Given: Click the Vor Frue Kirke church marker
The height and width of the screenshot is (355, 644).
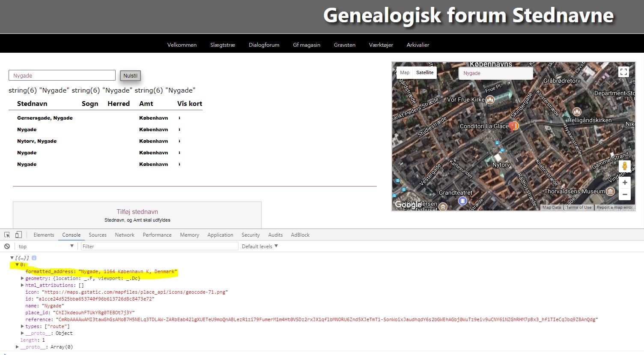Looking at the screenshot, I should coord(490,100).
